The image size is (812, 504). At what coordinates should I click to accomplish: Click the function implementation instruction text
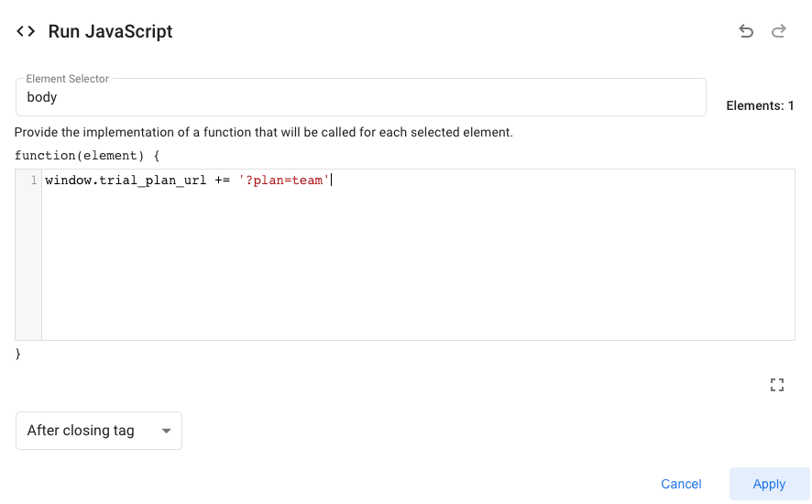click(264, 132)
